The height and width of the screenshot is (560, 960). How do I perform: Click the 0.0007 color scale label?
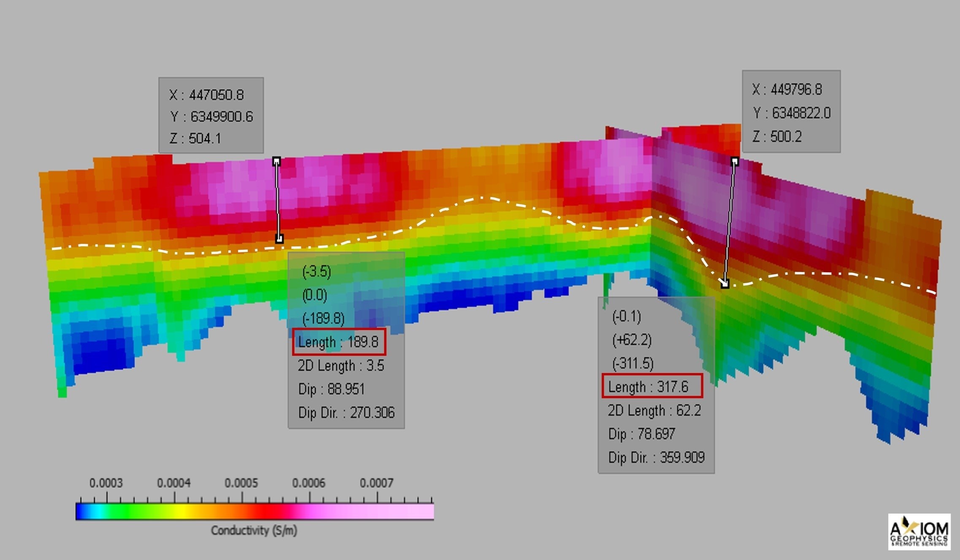(x=377, y=483)
